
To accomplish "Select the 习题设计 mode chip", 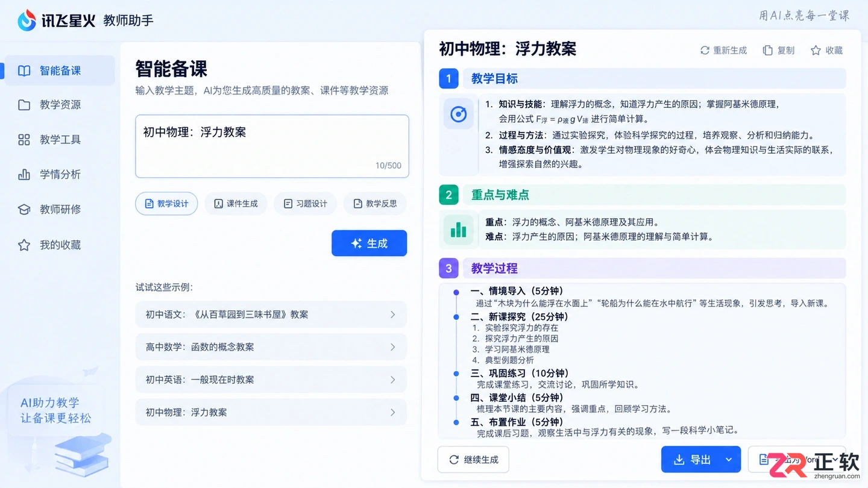I will coord(305,204).
